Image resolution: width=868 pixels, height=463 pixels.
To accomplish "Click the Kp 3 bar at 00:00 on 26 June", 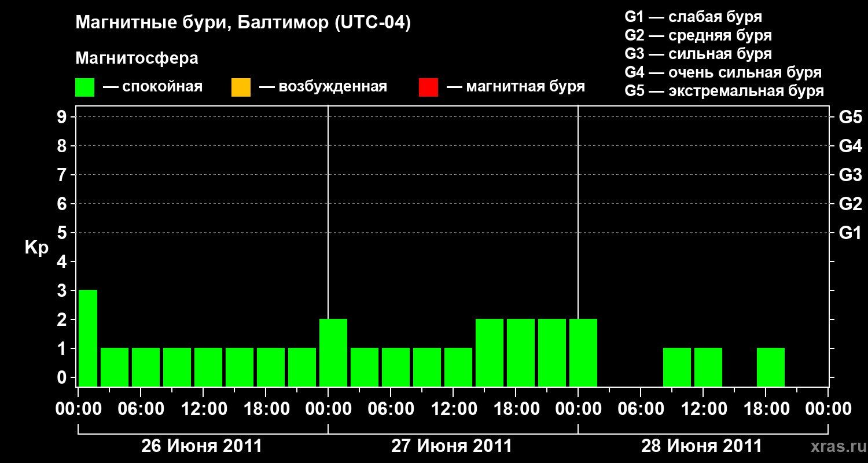I will pos(88,338).
